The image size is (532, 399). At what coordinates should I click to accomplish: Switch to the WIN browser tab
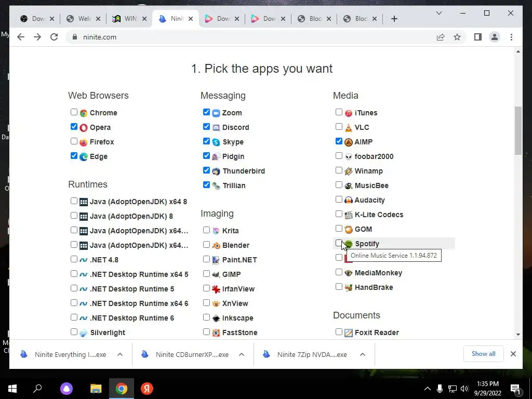(x=129, y=19)
